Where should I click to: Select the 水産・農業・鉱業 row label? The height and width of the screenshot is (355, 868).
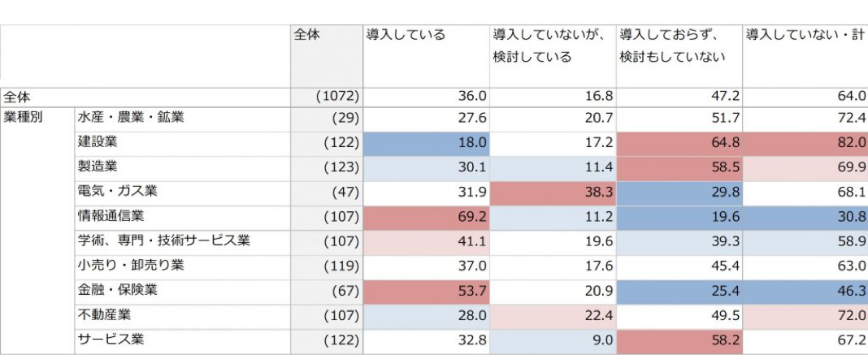click(x=130, y=117)
